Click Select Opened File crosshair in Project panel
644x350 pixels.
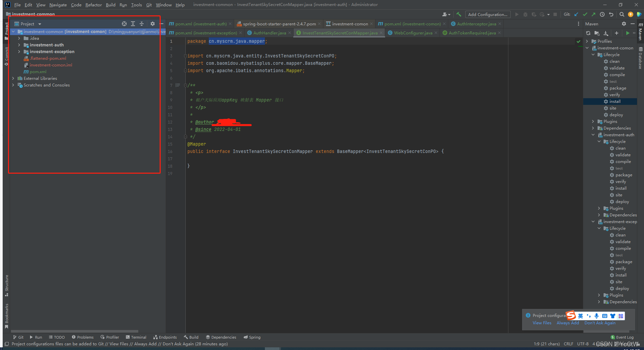click(x=124, y=24)
